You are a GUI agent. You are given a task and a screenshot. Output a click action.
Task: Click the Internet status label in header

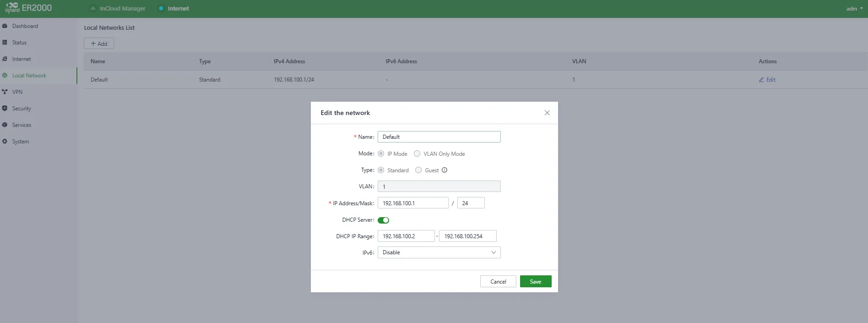(x=178, y=8)
